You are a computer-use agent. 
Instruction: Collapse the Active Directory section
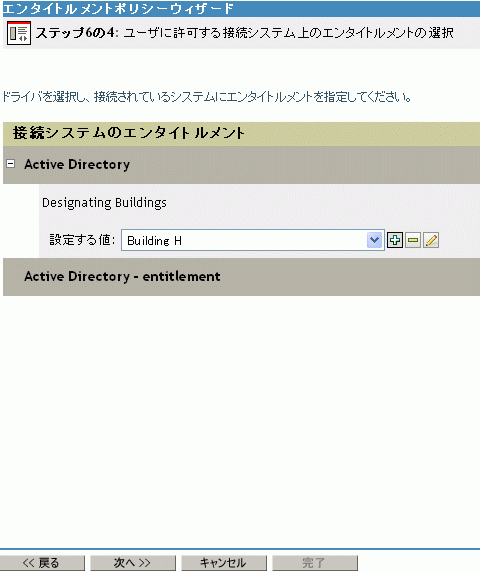click(x=11, y=164)
